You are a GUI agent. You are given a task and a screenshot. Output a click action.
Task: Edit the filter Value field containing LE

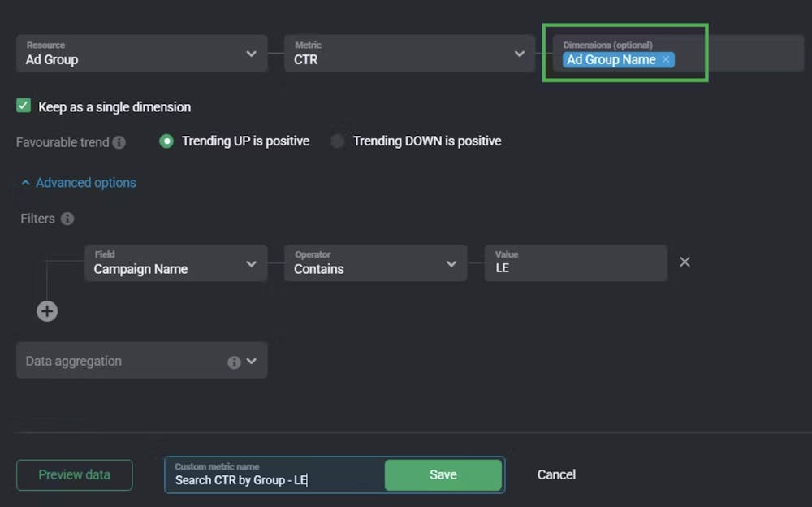pyautogui.click(x=576, y=268)
